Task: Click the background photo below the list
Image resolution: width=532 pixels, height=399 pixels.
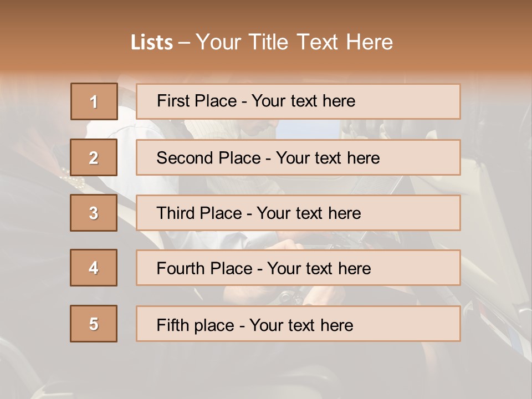Action: click(266, 371)
